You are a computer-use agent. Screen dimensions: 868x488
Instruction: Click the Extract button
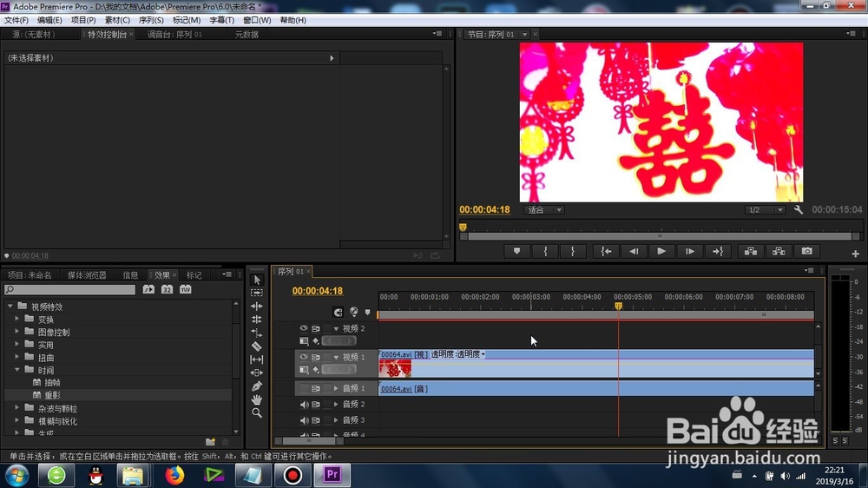tap(779, 252)
